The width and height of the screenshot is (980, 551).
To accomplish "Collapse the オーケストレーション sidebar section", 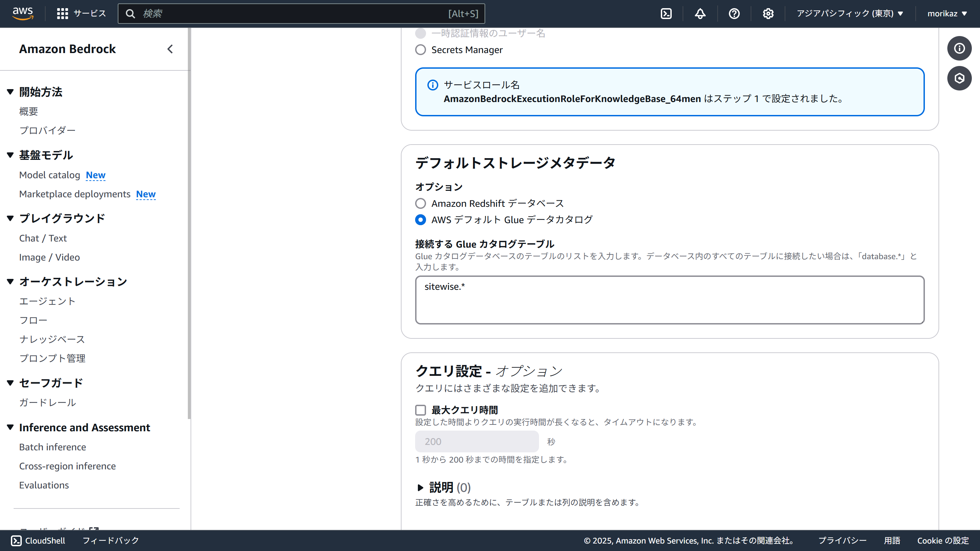I will [x=10, y=281].
